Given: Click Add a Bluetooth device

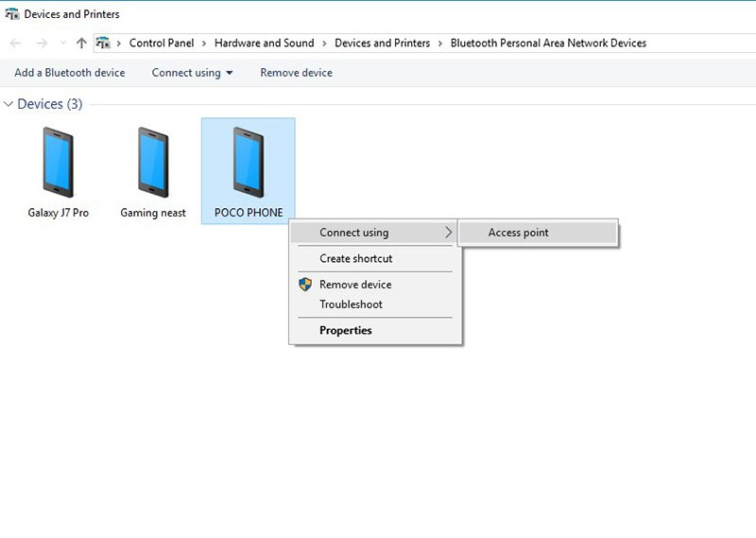Looking at the screenshot, I should click(69, 73).
